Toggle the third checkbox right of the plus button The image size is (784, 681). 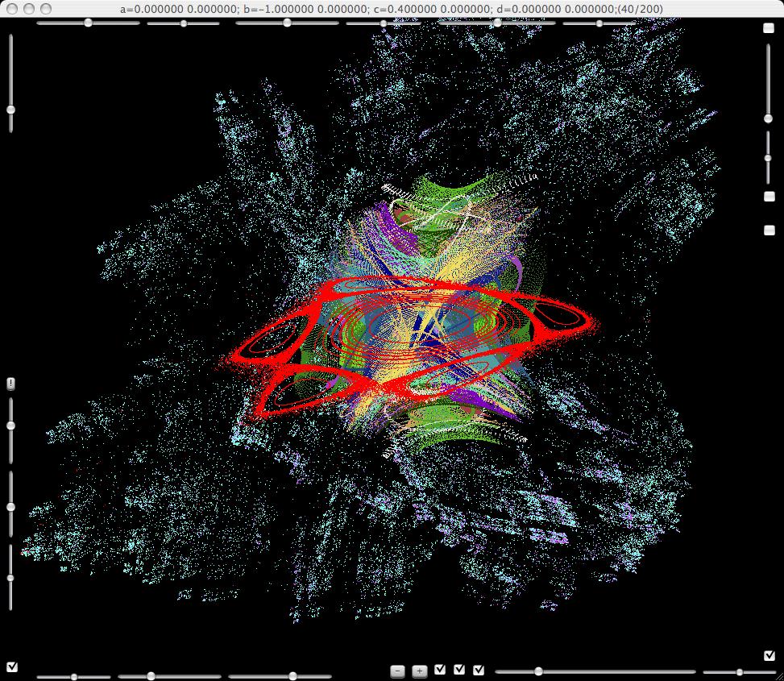[479, 670]
